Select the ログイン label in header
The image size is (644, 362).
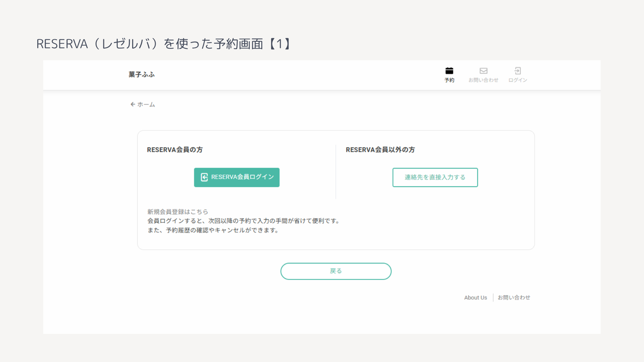[518, 80]
